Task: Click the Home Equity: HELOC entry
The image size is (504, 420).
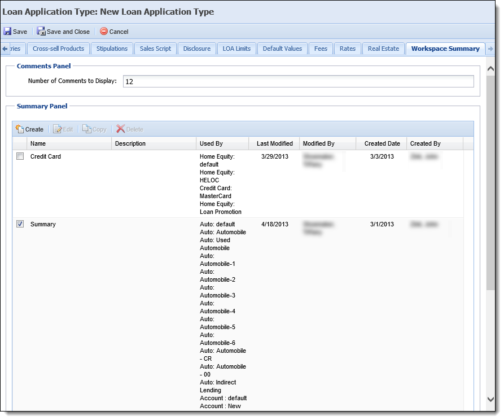Action: point(217,176)
